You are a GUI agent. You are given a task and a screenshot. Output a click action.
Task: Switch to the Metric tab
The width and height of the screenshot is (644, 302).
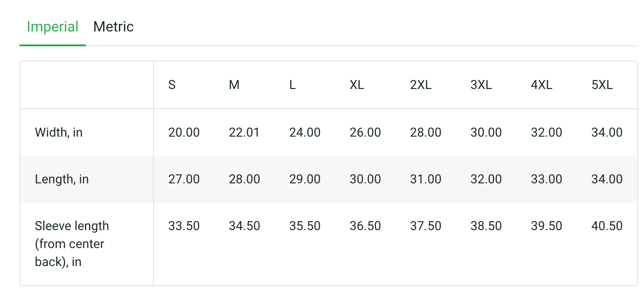point(113,27)
